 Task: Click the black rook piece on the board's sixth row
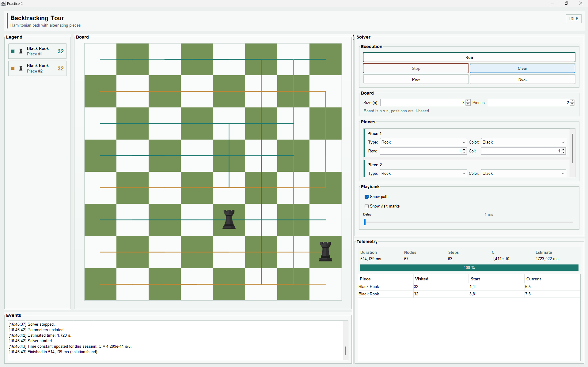(x=229, y=219)
